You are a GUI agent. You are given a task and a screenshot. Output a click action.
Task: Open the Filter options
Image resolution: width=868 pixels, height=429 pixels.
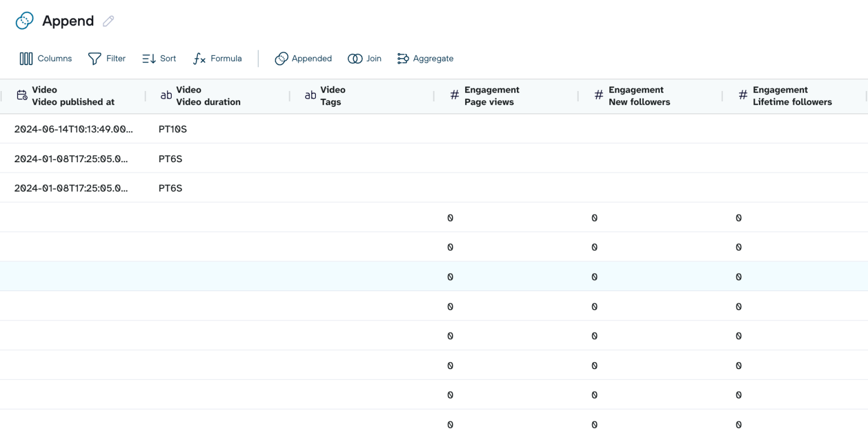(x=107, y=58)
